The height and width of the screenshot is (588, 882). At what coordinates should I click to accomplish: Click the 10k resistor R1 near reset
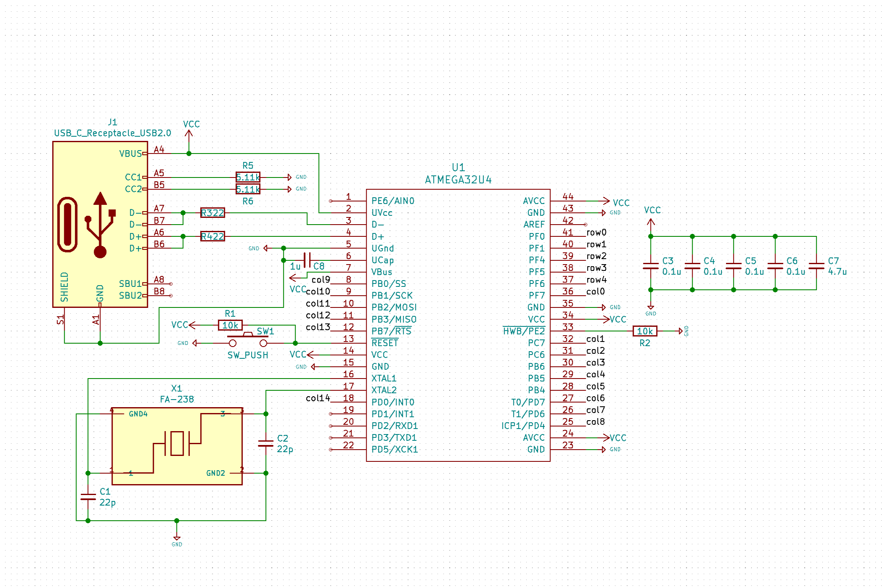pos(230,325)
